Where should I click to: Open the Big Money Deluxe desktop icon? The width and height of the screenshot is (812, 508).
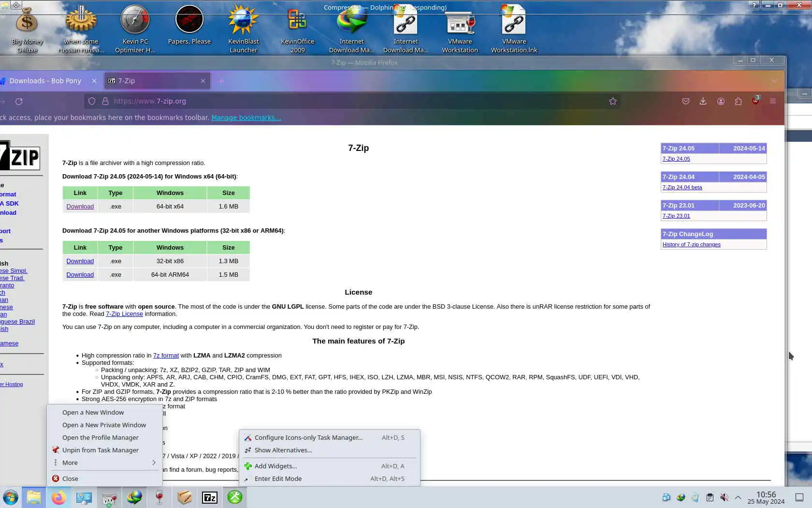tap(27, 30)
